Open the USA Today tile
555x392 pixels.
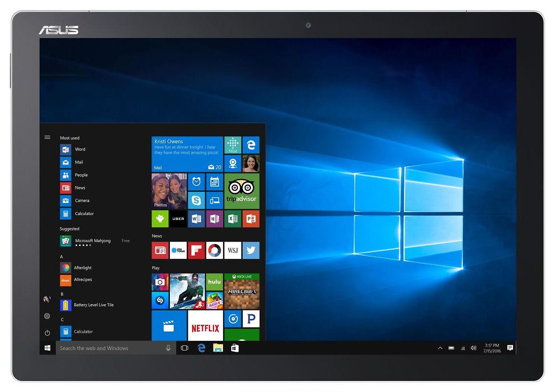click(178, 250)
